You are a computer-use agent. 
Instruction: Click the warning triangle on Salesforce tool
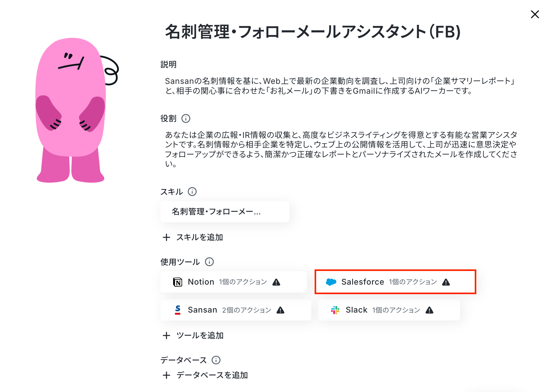pos(446,282)
